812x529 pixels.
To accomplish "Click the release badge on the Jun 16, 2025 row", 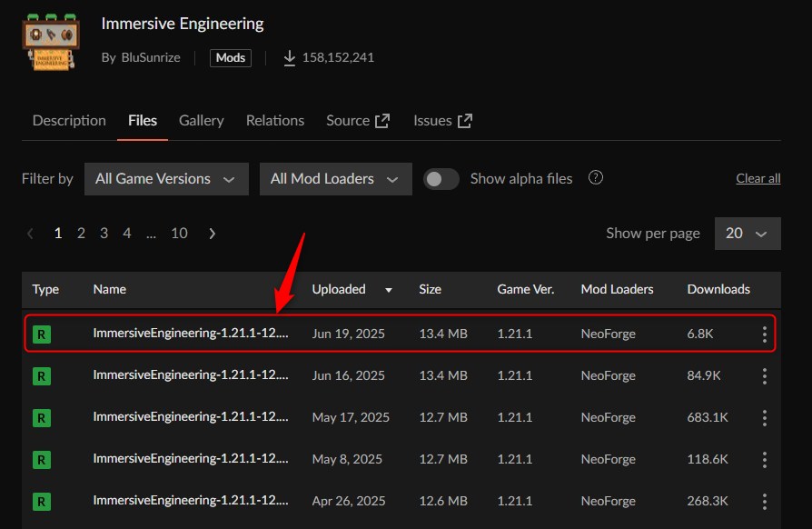I will click(42, 376).
